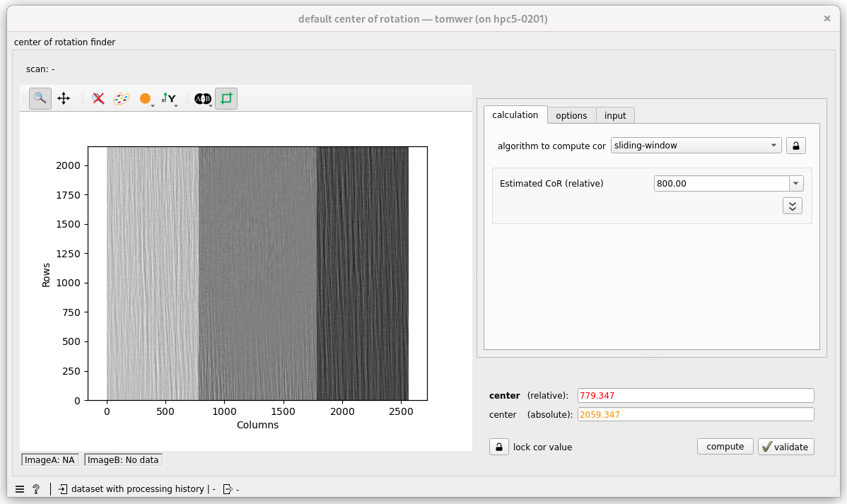This screenshot has height=504, width=847.
Task: Click the 'Columns' axis label
Action: point(257,425)
